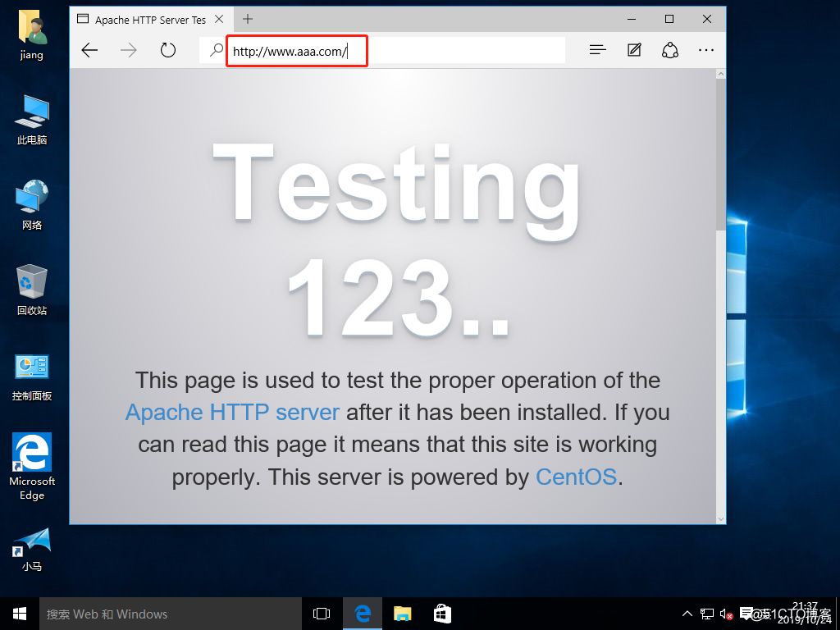Viewport: 840px width, 630px height.
Task: Open a new tab with the plus button
Action: click(248, 20)
